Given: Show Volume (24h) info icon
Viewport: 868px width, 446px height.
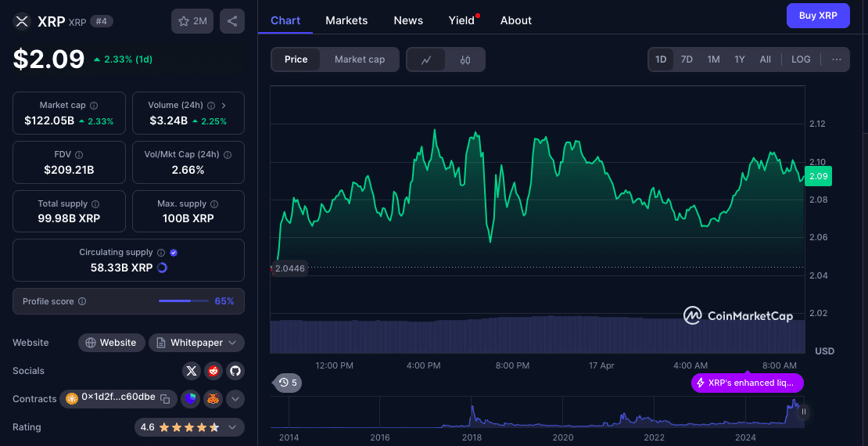Looking at the screenshot, I should point(211,106).
